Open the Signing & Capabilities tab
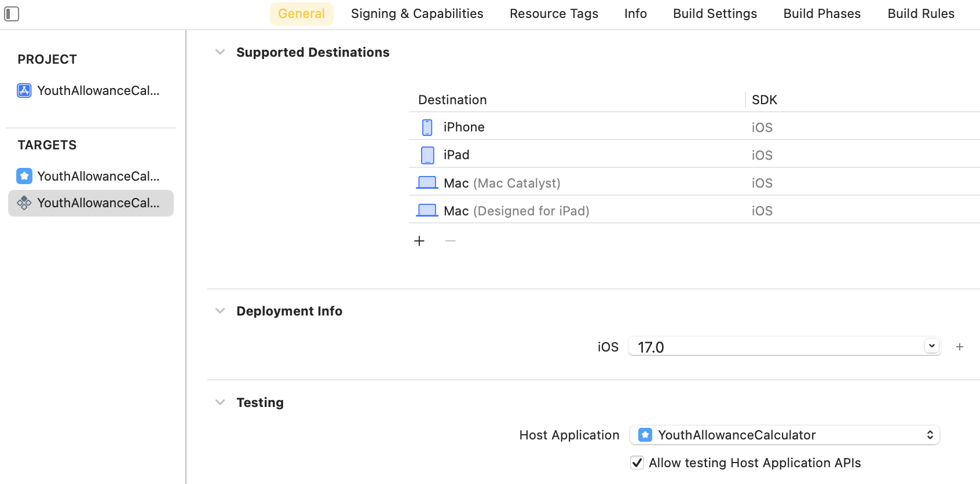The height and width of the screenshot is (484, 980). click(417, 14)
